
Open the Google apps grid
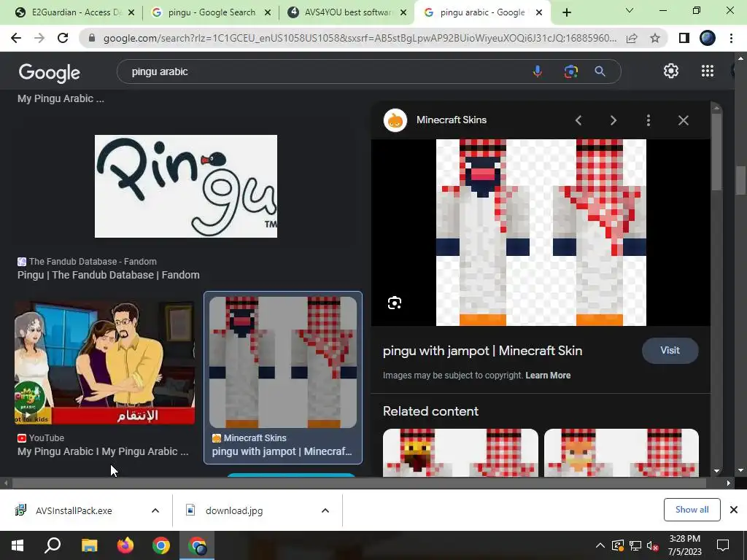pyautogui.click(x=708, y=71)
